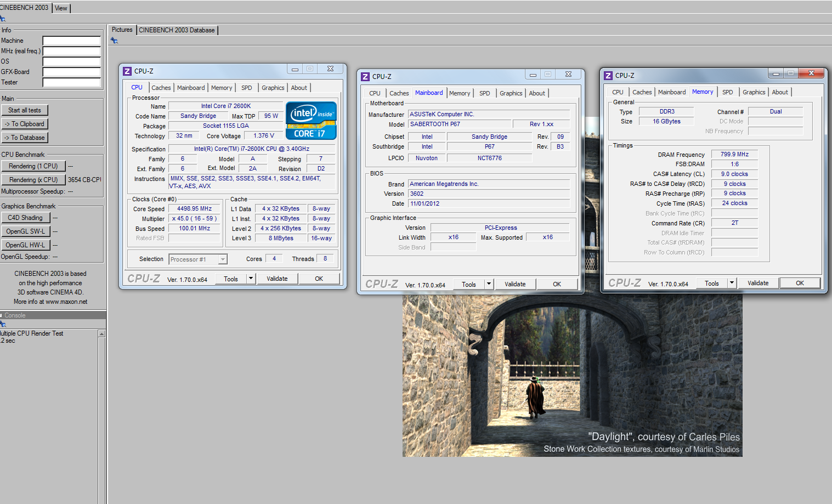Start OpenGL HW-L test
The image size is (832, 504).
(x=25, y=245)
